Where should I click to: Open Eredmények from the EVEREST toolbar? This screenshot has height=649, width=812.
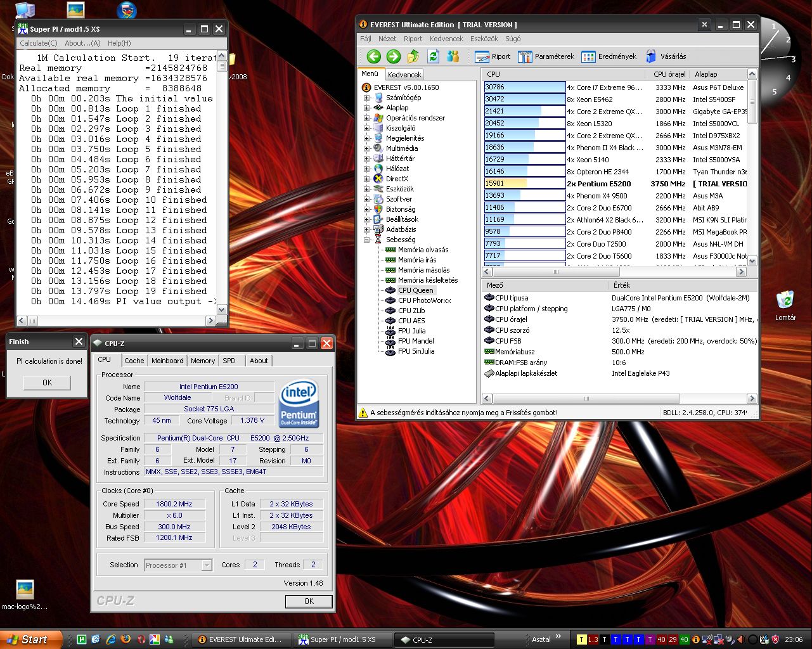point(609,56)
